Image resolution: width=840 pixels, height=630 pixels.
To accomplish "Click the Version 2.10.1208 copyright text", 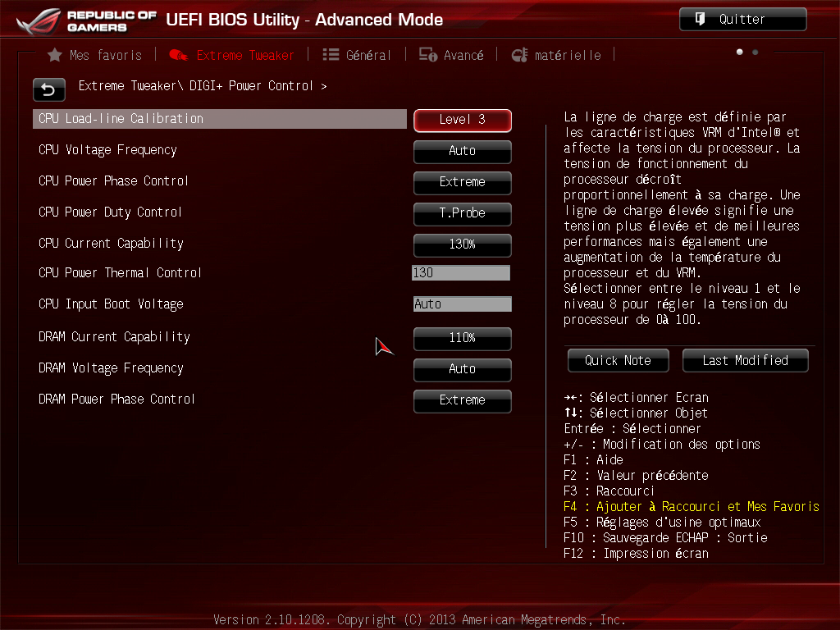I will pyautogui.click(x=419, y=620).
